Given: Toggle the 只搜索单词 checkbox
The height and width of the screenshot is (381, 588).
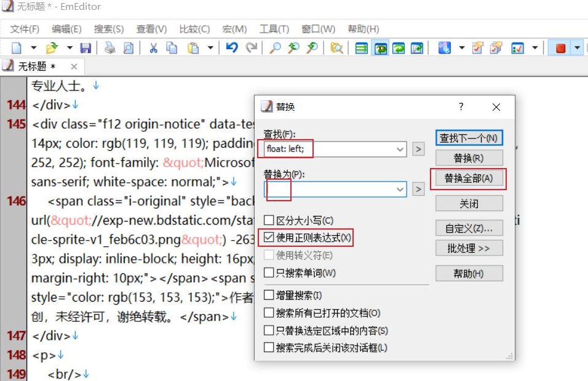Looking at the screenshot, I should point(269,273).
